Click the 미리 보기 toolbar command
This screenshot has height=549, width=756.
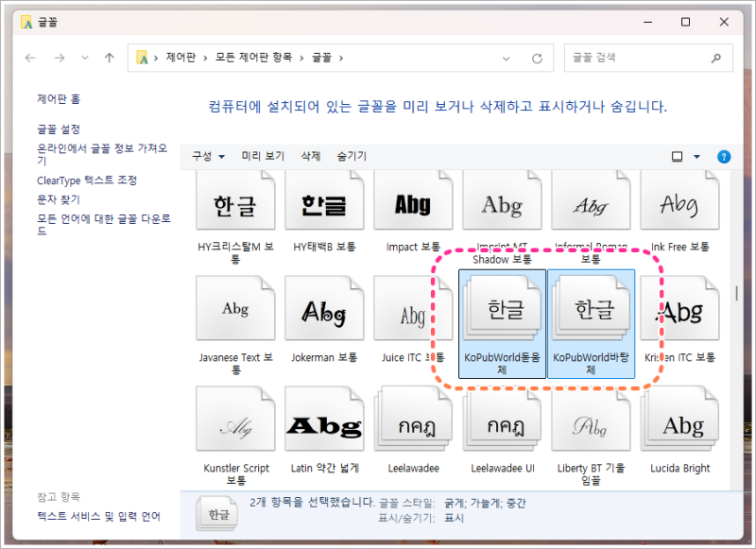[x=263, y=156]
